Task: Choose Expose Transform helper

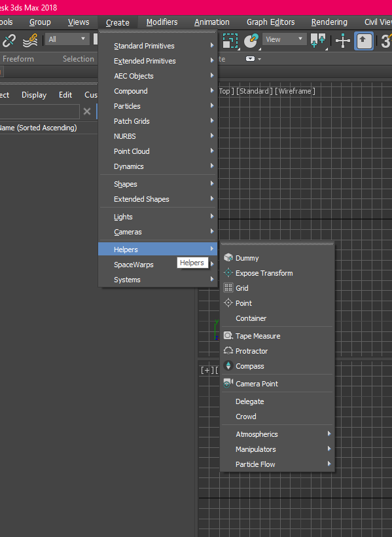Action: coord(277,273)
